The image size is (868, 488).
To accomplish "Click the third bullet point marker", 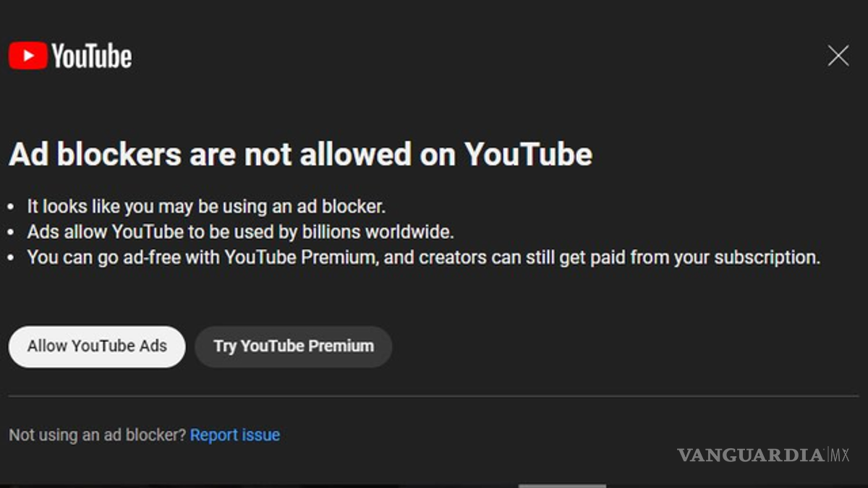I will [11, 258].
